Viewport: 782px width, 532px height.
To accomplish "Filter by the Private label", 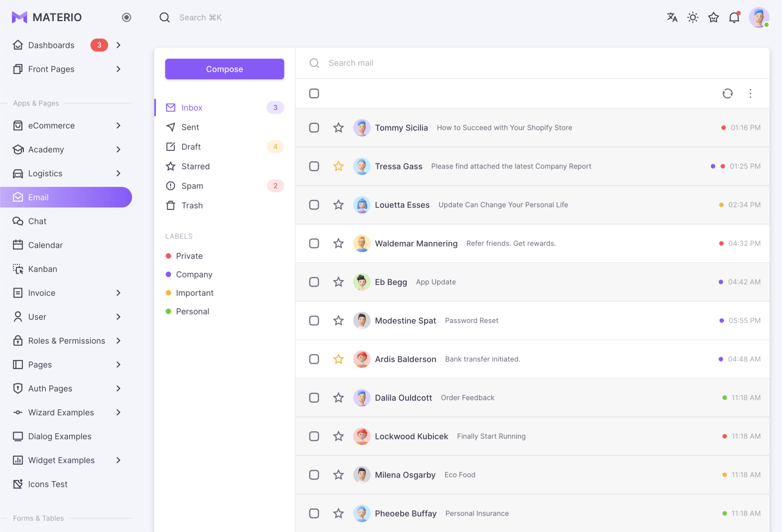I will tap(184, 256).
